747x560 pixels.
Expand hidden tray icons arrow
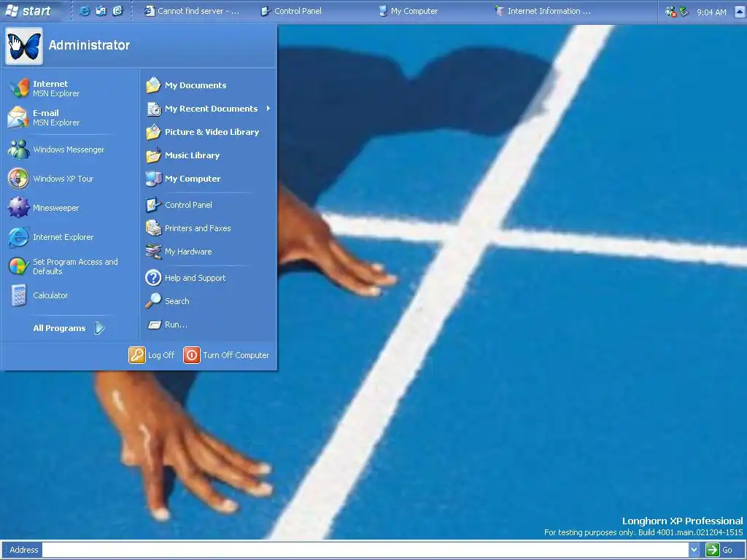click(740, 12)
